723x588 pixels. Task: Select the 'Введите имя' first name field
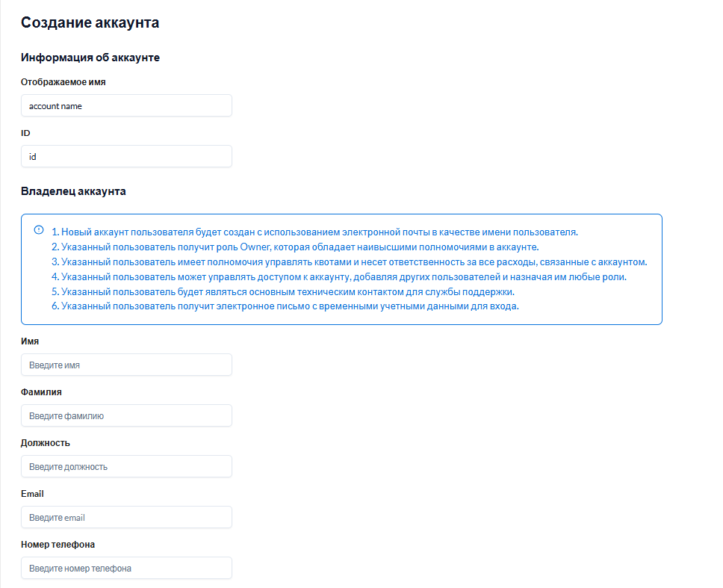tap(126, 365)
